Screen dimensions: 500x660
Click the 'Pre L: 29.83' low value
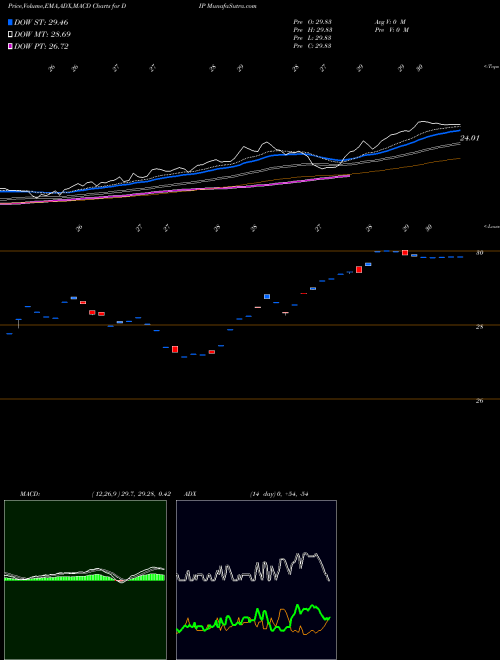(313, 38)
